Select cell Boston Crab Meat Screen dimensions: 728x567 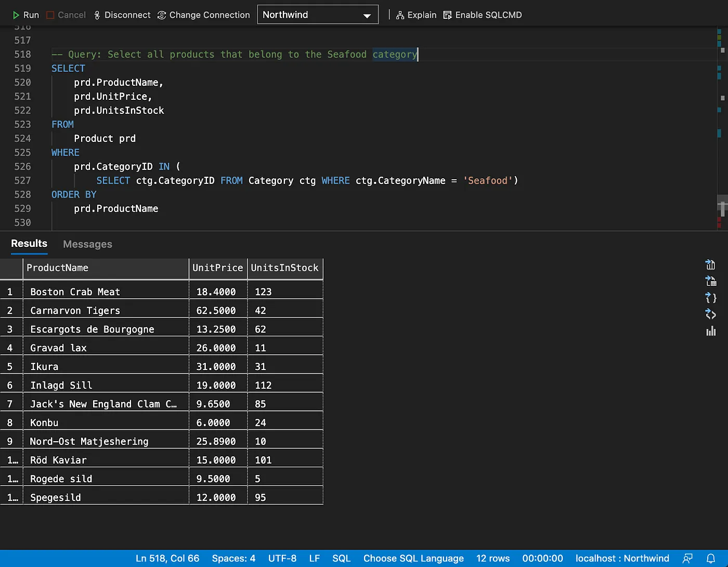click(x=106, y=292)
